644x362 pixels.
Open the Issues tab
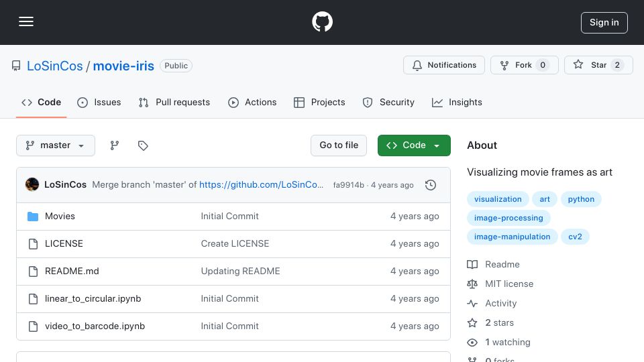click(99, 102)
